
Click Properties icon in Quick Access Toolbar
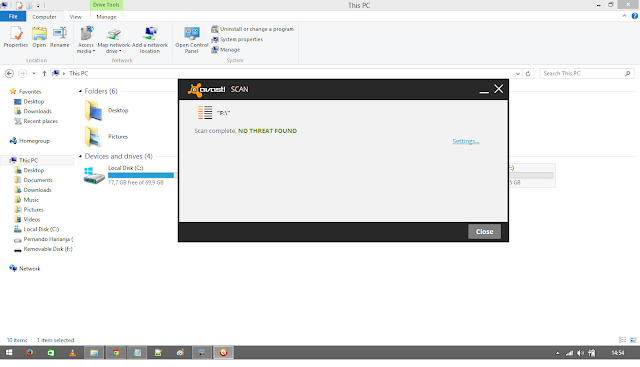point(19,5)
